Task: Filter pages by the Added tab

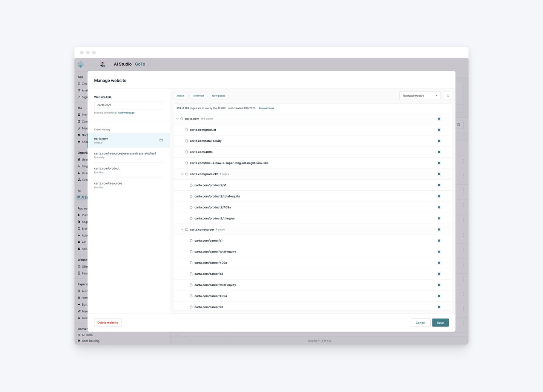Action: click(x=181, y=96)
